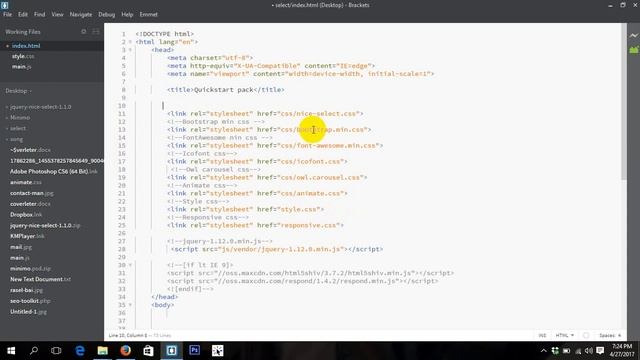640x360 pixels.
Task: Open the Working Files settings gear
Action: (84, 31)
